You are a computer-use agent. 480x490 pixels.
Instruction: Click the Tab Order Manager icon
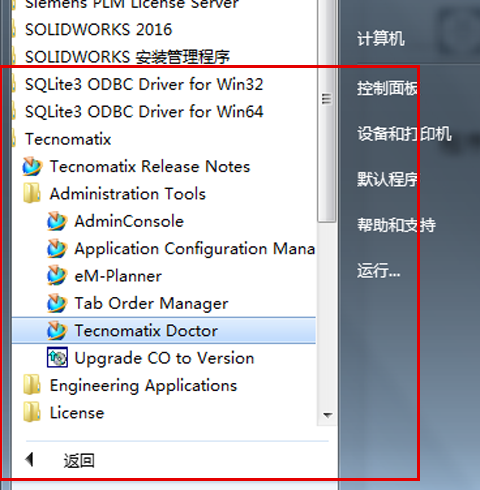[x=57, y=303]
